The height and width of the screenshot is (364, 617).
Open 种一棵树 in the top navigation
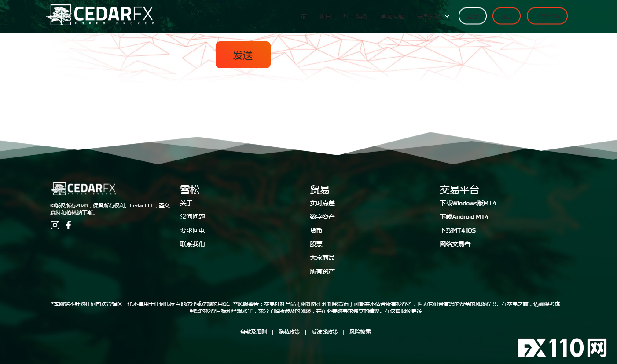coord(356,16)
